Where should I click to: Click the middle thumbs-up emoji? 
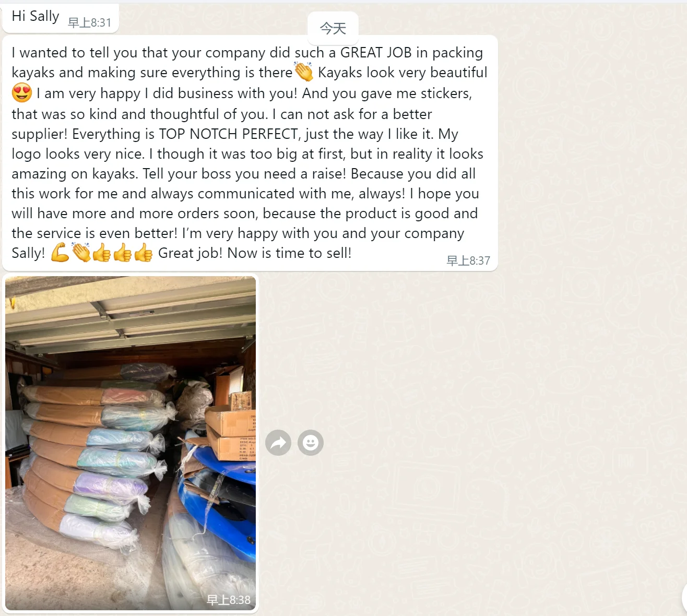(x=123, y=253)
